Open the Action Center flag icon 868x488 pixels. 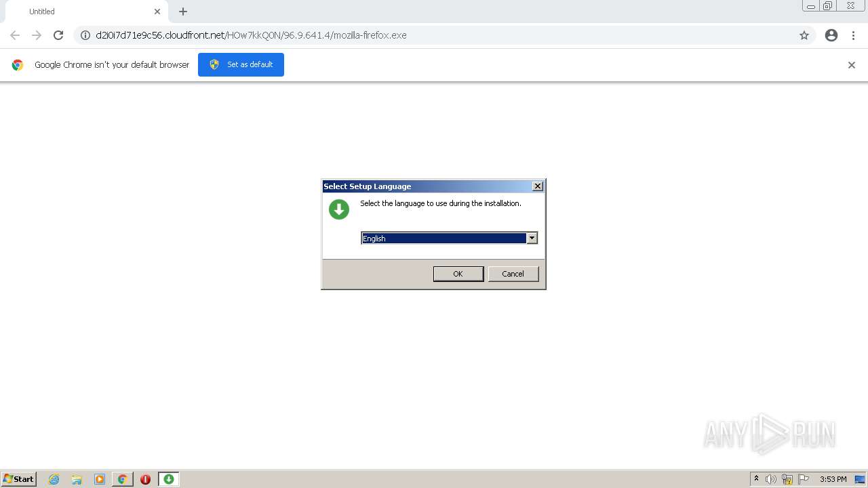804,479
